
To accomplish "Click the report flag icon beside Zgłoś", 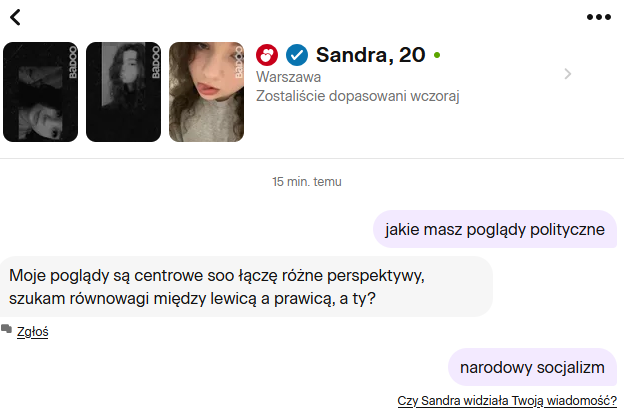I will pos(6,329).
